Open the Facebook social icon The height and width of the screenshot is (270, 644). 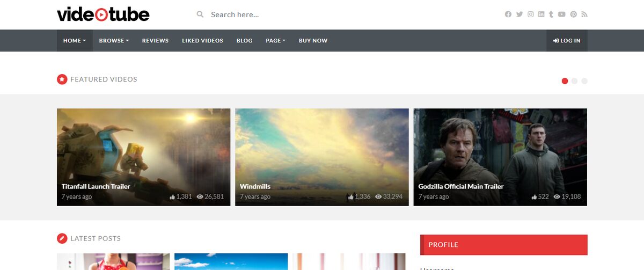(x=508, y=14)
